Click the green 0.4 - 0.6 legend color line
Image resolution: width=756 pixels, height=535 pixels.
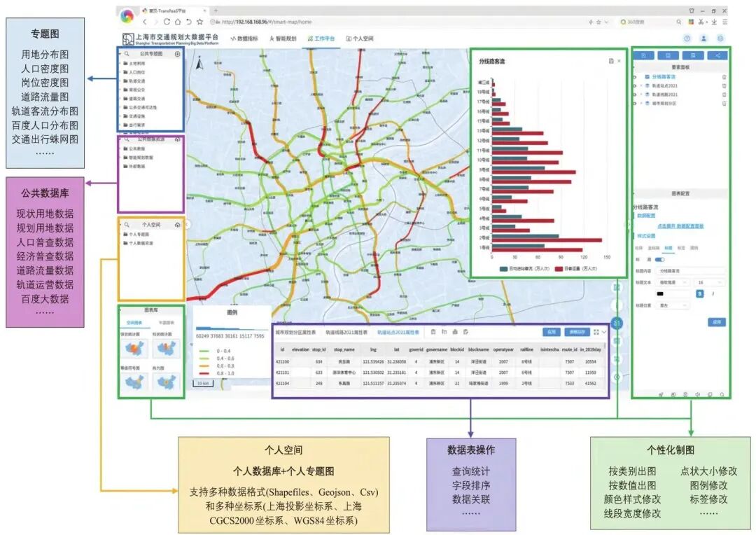point(204,358)
